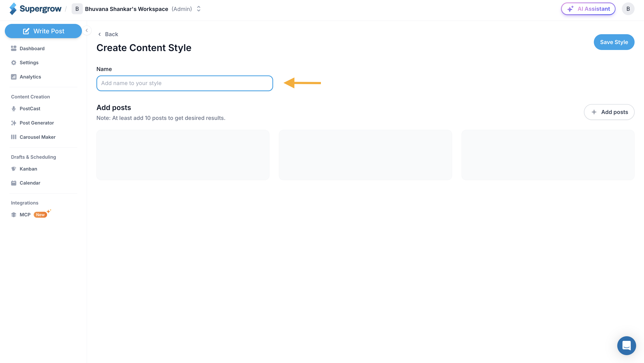Open the Calendar icon
This screenshot has width=644, height=363.
tap(14, 183)
